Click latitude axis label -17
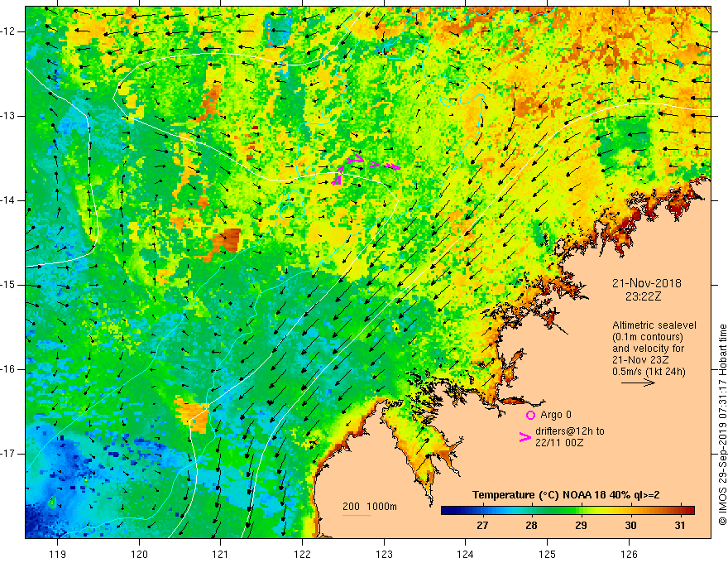 tap(8, 454)
